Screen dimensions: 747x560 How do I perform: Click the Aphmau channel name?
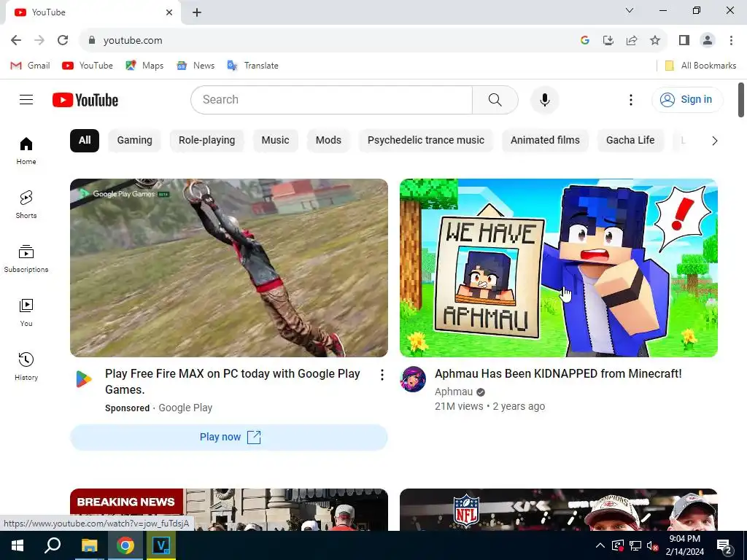click(454, 392)
